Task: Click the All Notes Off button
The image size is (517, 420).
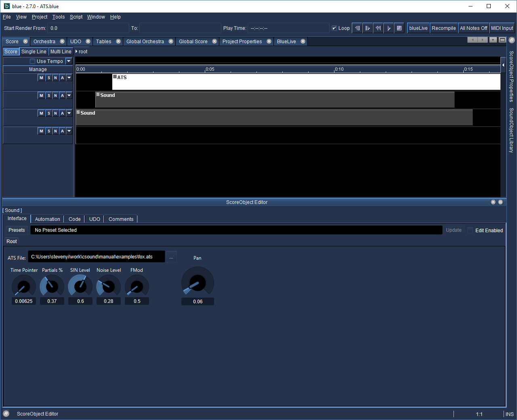Action: click(x=473, y=28)
